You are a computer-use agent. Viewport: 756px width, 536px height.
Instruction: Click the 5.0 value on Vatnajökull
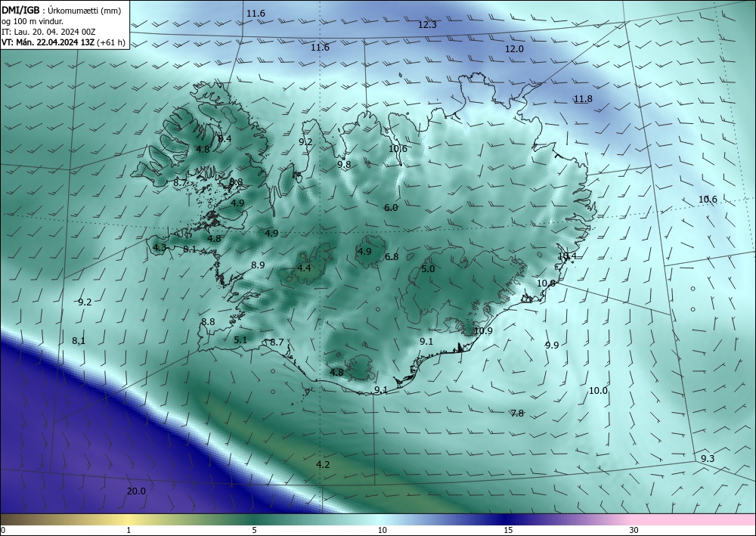(x=428, y=269)
